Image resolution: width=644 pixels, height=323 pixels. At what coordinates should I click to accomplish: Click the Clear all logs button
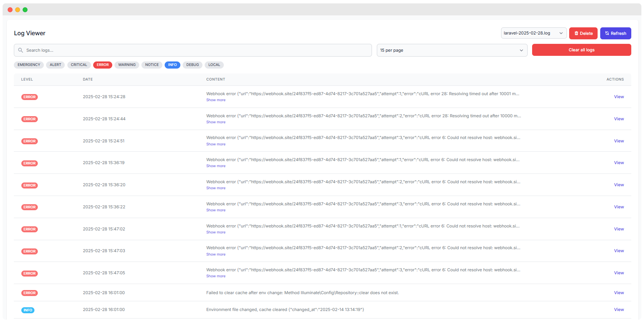[582, 50]
